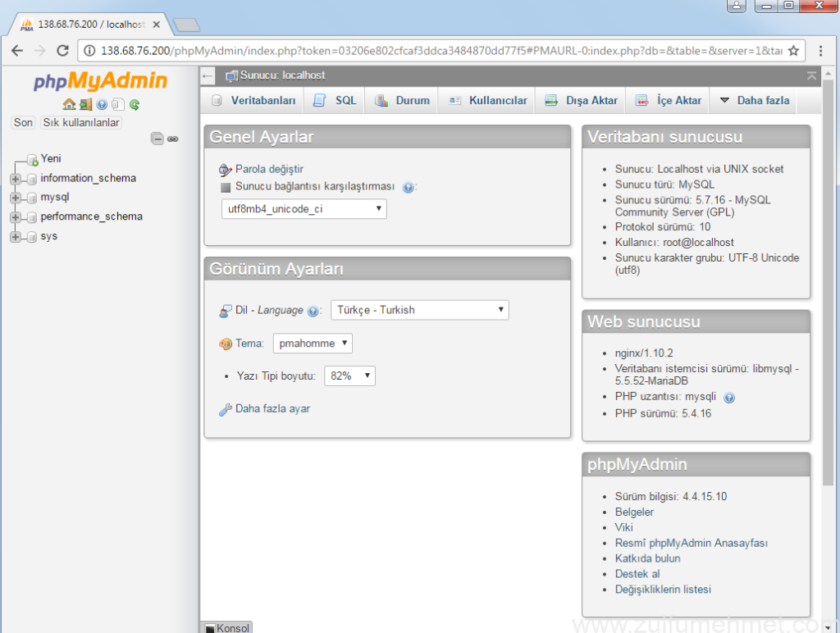Click the documentation page icon in the sidebar
Viewport: 840px width, 633px height.
pyautogui.click(x=118, y=105)
